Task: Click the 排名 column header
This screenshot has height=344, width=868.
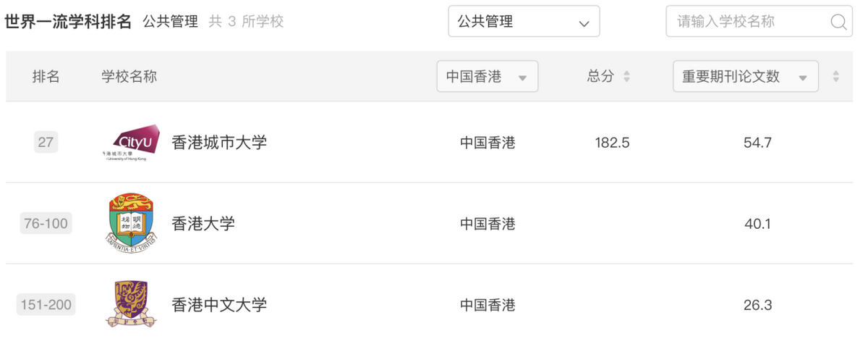Action: (46, 77)
